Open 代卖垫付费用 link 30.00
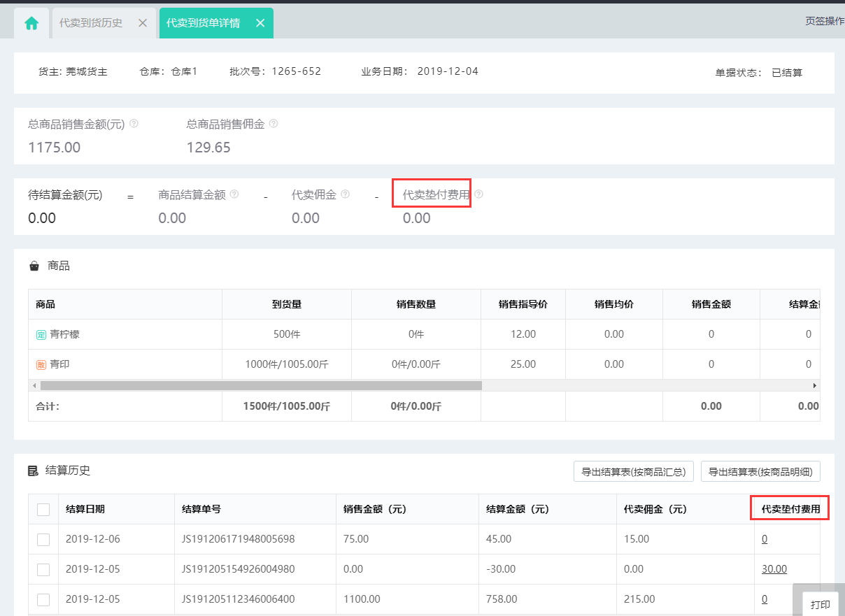This screenshot has width=845, height=616. 774,569
